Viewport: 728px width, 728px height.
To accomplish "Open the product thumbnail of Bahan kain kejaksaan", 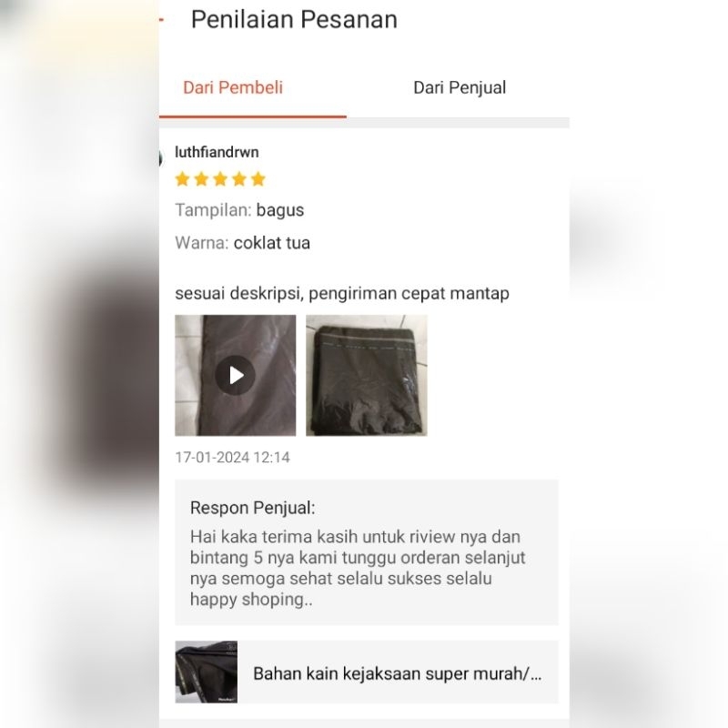I will pos(207,672).
